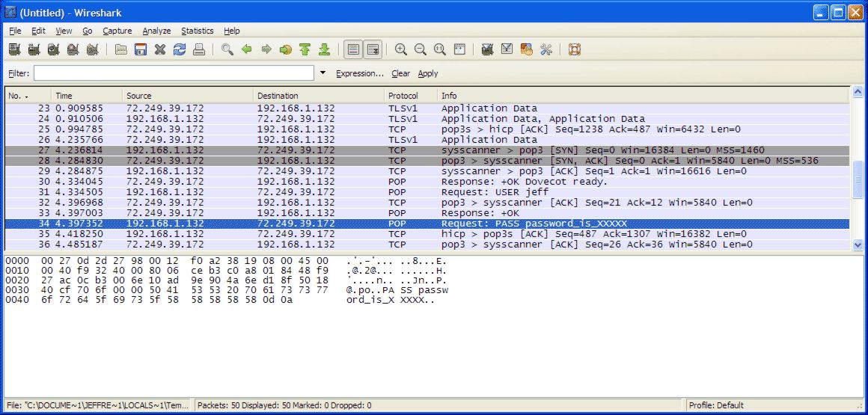Click the packet list scrollbar down arrow
The width and height of the screenshot is (868, 415).
click(858, 244)
